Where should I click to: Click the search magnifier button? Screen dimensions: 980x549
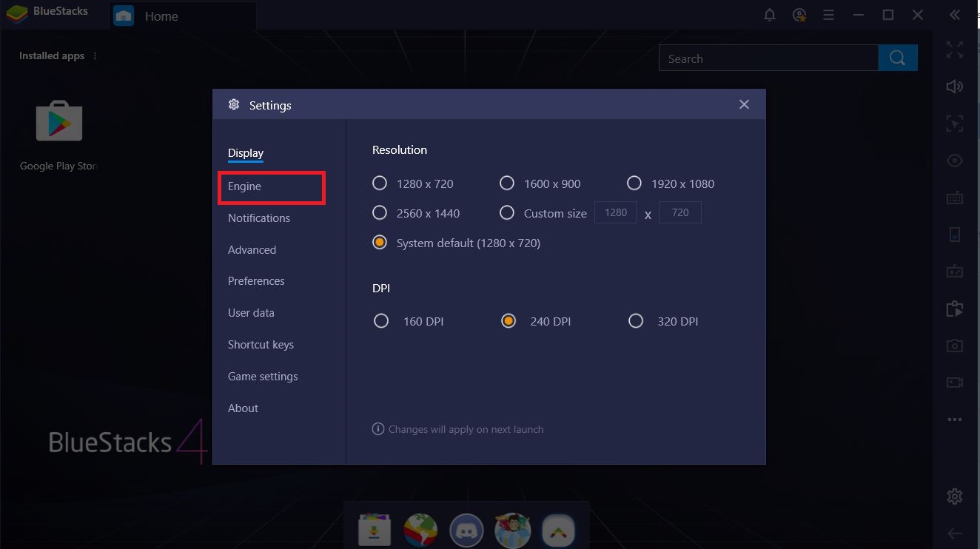pyautogui.click(x=898, y=58)
